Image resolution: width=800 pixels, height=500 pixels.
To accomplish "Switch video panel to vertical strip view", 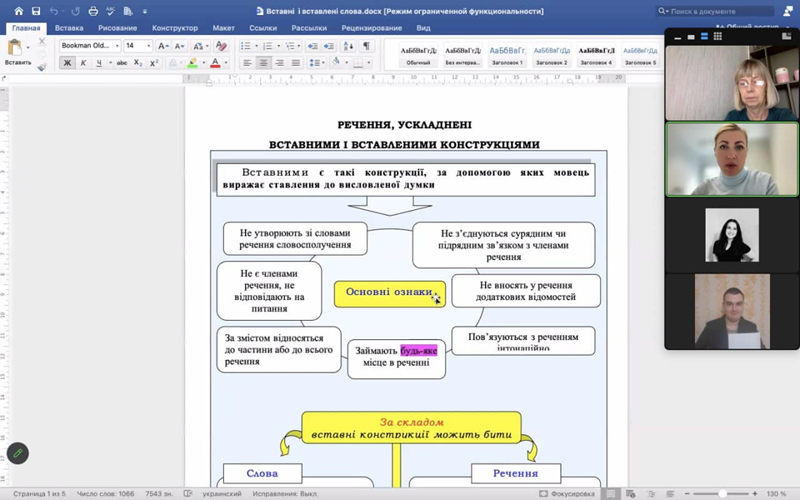I will point(704,36).
